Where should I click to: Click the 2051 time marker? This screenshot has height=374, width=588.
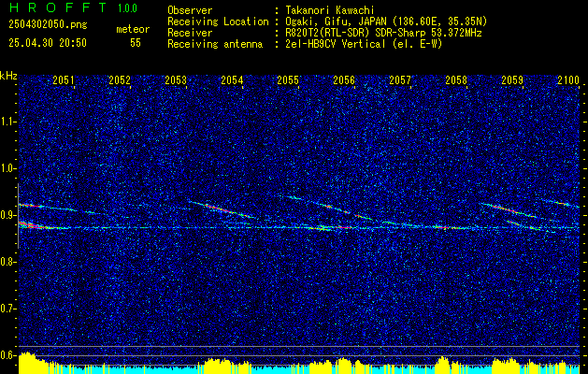pos(64,80)
